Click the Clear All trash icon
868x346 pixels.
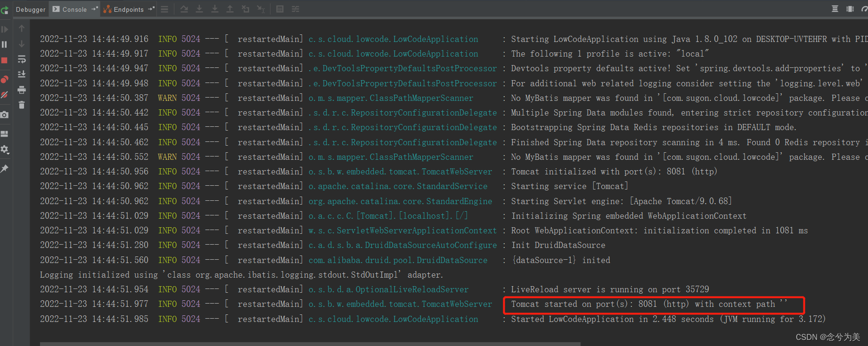click(22, 105)
